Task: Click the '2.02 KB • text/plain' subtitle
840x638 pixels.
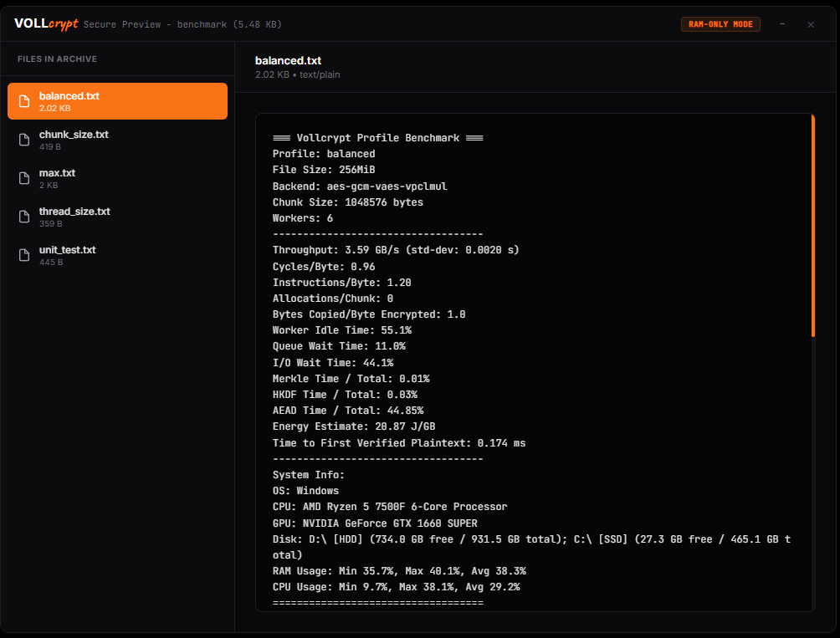Action: click(x=297, y=74)
